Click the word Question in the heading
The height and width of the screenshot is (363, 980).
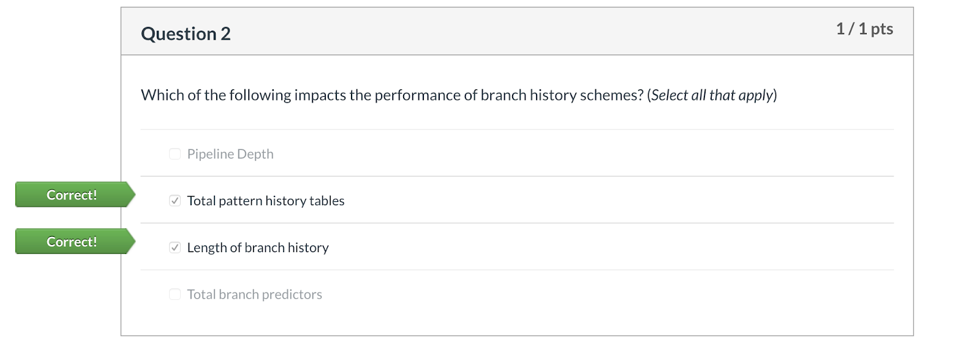(x=179, y=34)
